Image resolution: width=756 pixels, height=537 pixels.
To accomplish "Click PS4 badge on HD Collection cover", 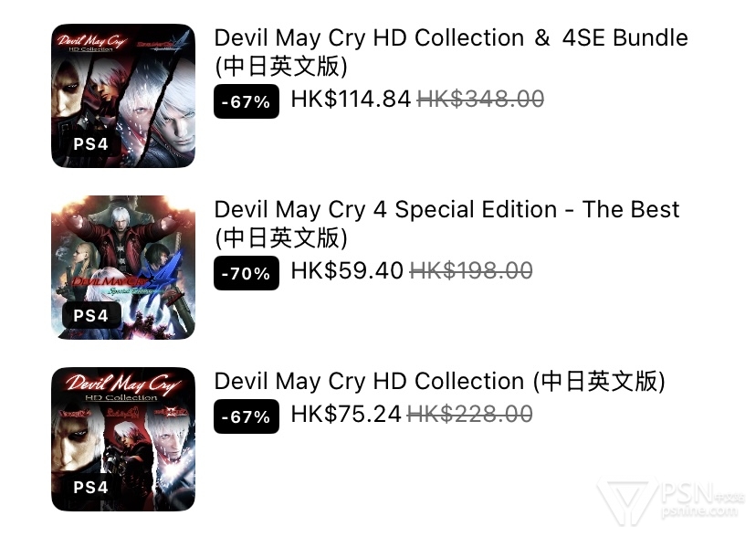I will tap(90, 487).
